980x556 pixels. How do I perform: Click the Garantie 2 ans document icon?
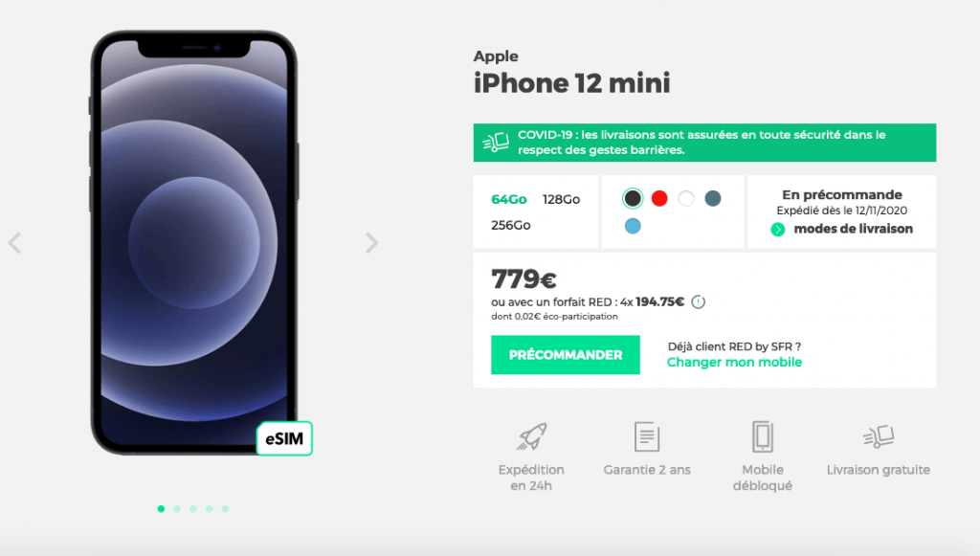pos(647,436)
